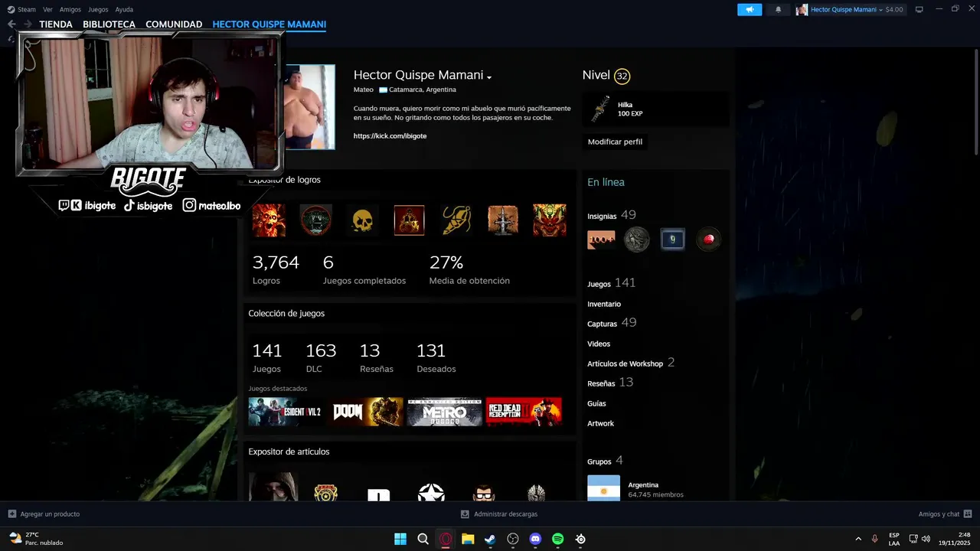Open the first flaming skull achievement
This screenshot has height=551, width=980.
point(269,220)
